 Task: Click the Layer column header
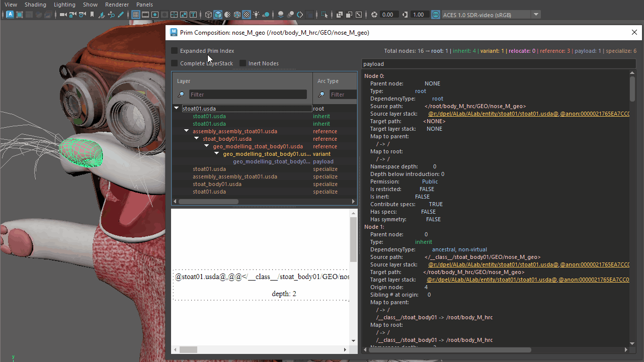(x=243, y=81)
